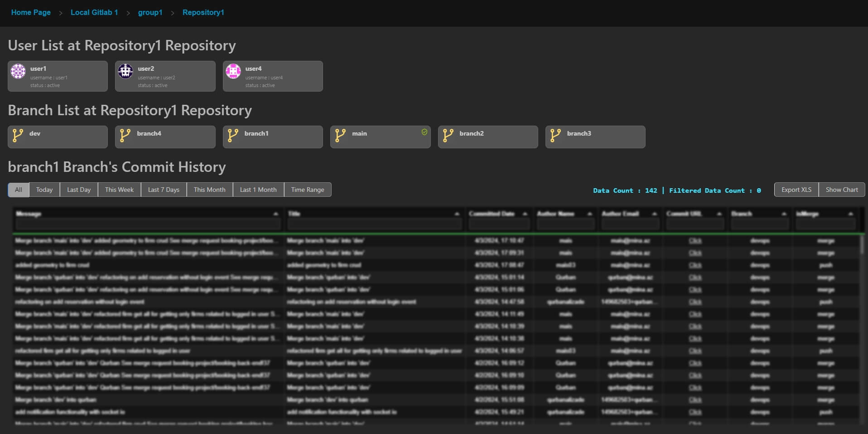Viewport: 868px width, 434px height.
Task: Select the branch4 branch card
Action: coord(165,137)
